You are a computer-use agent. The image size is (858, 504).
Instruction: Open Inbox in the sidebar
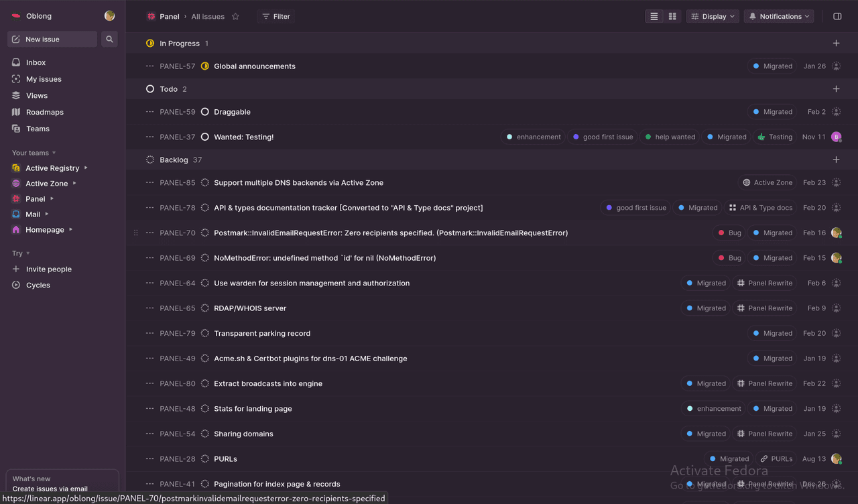pyautogui.click(x=36, y=62)
